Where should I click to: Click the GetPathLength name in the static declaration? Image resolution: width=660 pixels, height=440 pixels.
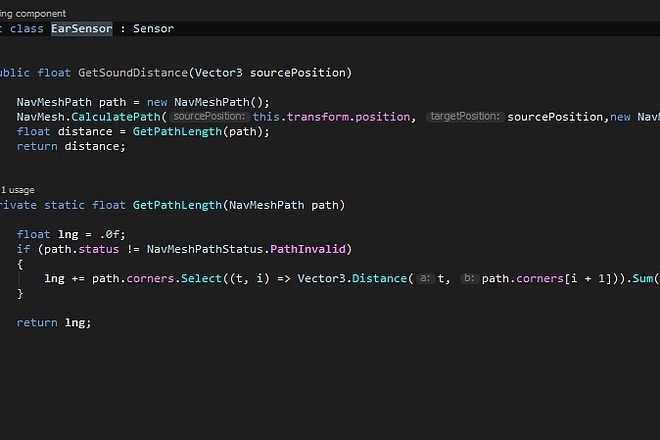pos(177,205)
